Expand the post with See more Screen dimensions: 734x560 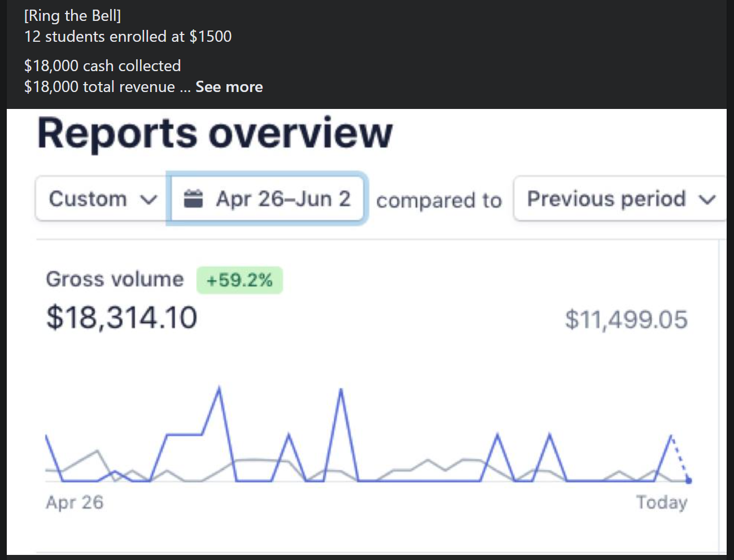(x=229, y=87)
